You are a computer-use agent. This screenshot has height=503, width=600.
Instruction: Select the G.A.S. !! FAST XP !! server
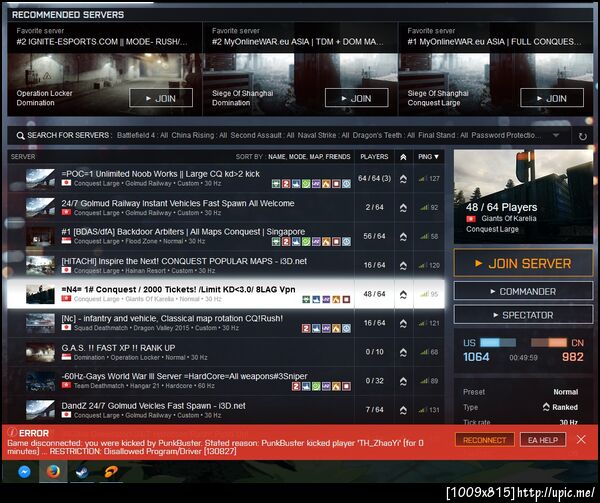coord(226,352)
